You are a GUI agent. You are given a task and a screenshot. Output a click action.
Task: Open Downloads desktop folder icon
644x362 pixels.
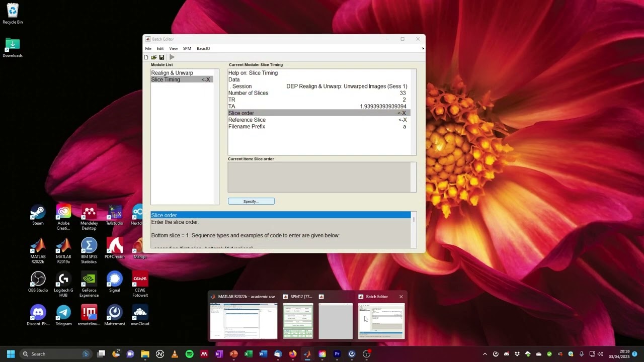click(13, 48)
